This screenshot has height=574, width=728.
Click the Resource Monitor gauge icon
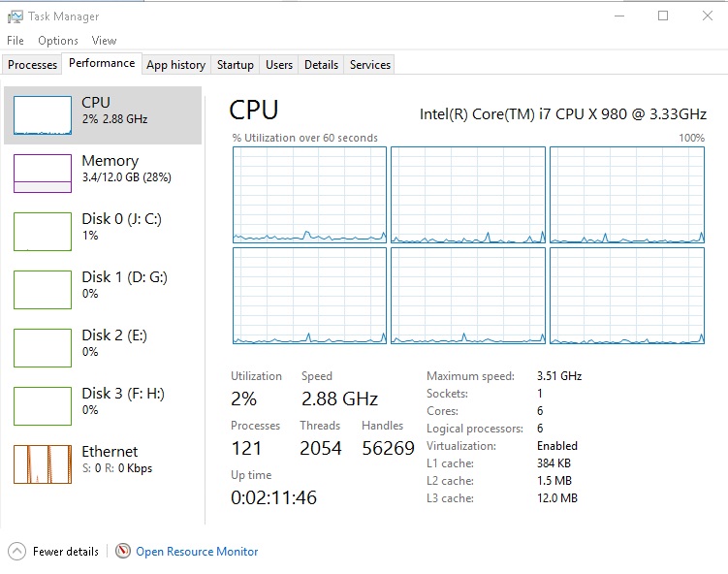click(x=123, y=551)
